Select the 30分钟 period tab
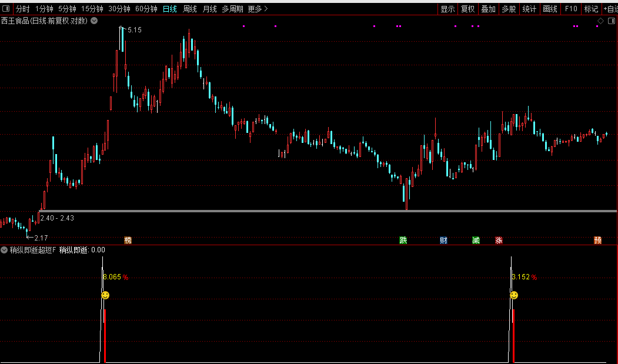This screenshot has width=618, height=364. click(119, 9)
